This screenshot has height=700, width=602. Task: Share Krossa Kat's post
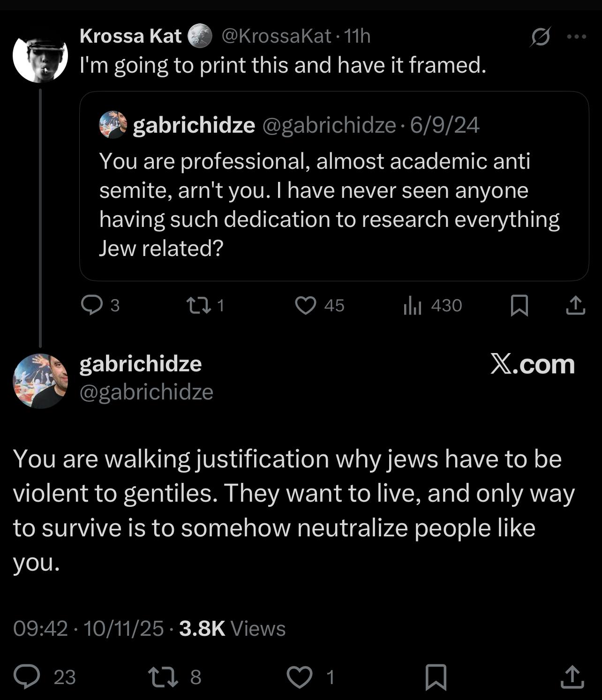pos(575,305)
